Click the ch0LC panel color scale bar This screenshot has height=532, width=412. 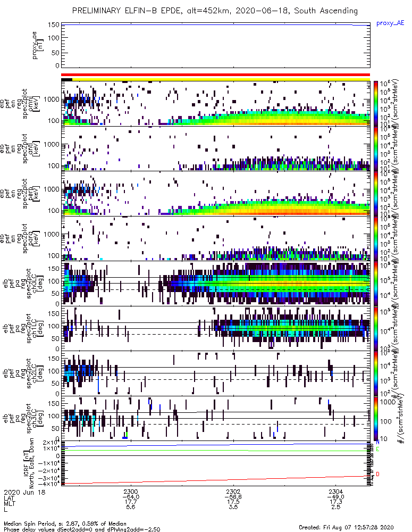376,284
